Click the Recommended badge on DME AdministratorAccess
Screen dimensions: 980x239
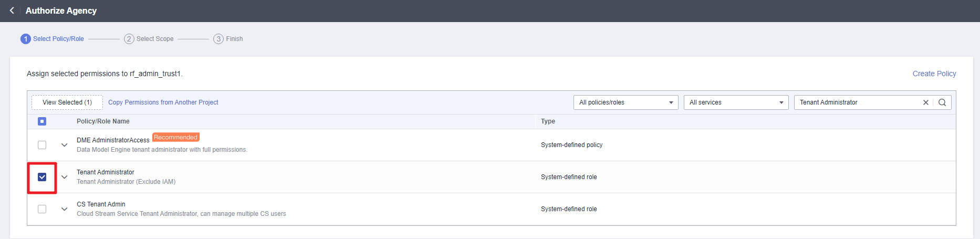pyautogui.click(x=175, y=138)
